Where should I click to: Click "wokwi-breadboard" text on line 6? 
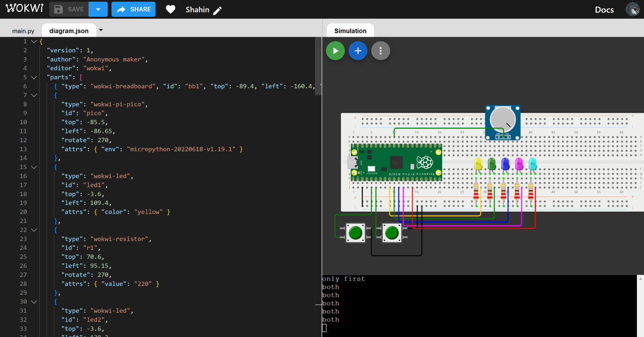123,86
